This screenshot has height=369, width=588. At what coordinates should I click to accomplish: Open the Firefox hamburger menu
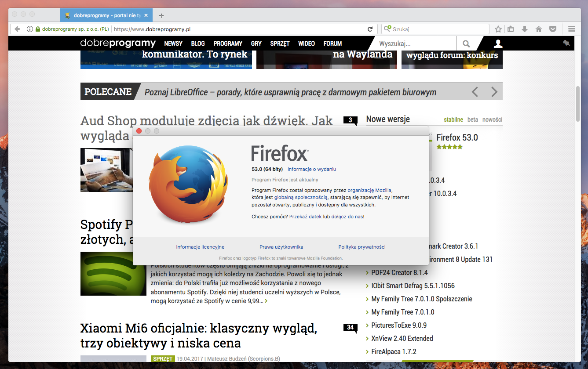(x=572, y=29)
